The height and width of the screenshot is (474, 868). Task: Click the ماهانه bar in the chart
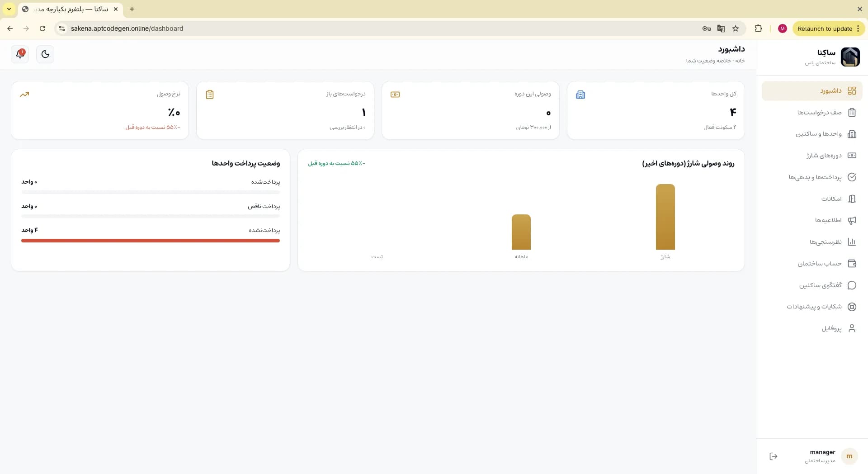click(x=521, y=232)
